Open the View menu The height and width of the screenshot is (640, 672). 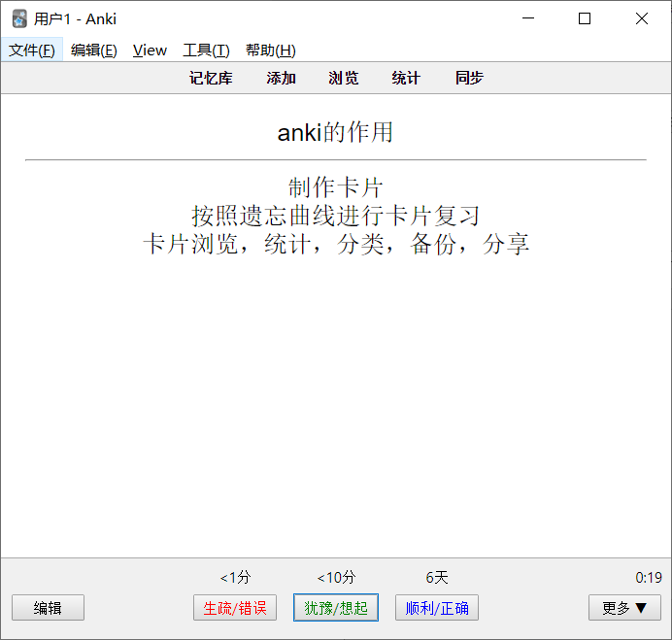coord(150,51)
